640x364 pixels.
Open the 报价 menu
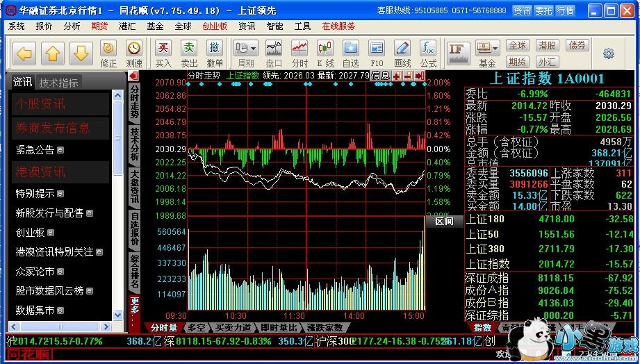(44, 26)
